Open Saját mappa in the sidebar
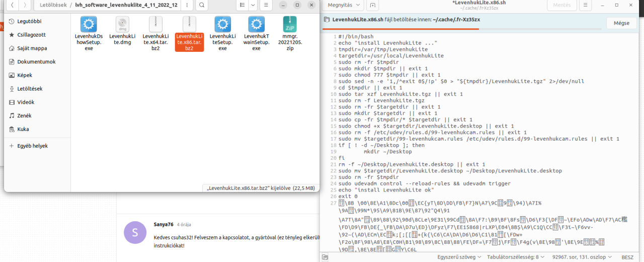The height and width of the screenshot is (262, 644). pyautogui.click(x=37, y=48)
